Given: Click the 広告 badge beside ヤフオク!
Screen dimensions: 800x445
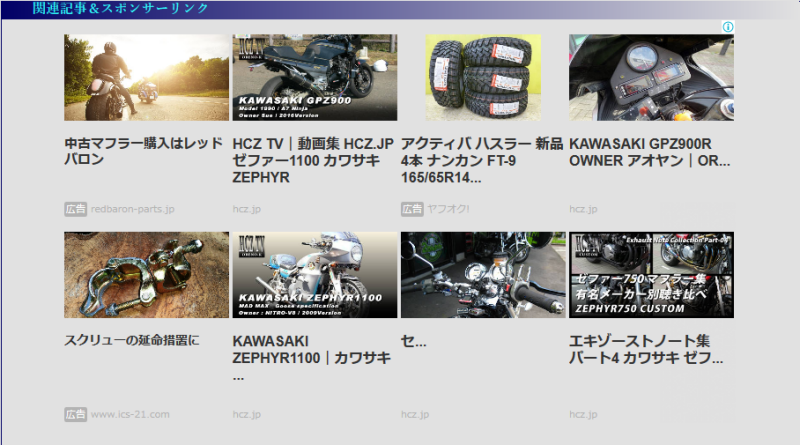Looking at the screenshot, I should click(x=412, y=209).
